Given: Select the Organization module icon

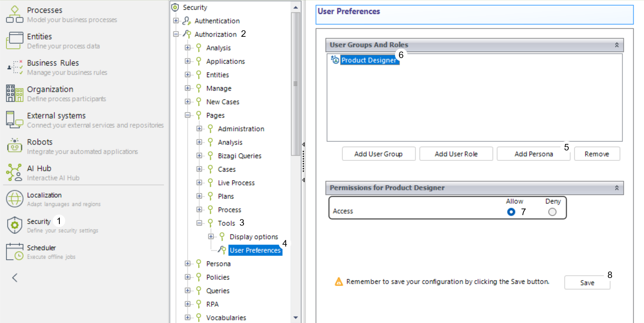Looking at the screenshot, I should pos(15,93).
